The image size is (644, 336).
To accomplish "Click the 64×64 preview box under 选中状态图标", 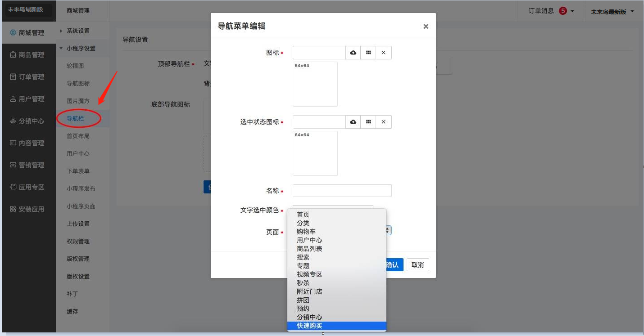I will (315, 153).
